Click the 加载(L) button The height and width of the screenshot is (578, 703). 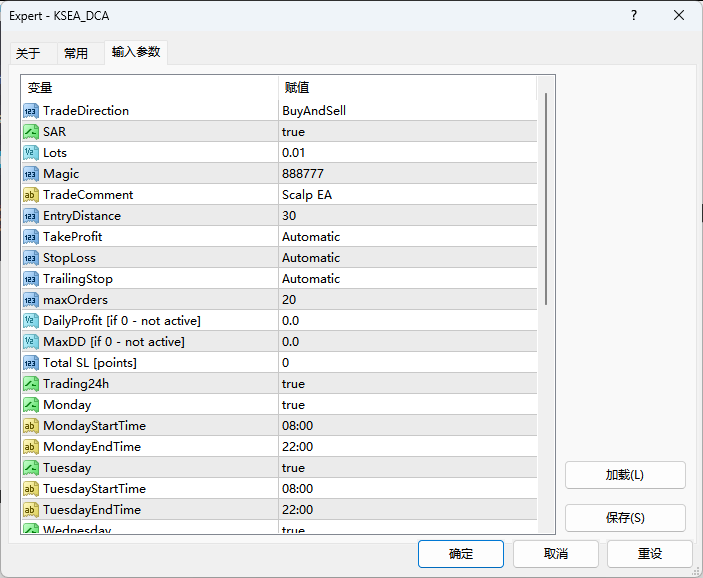(625, 475)
